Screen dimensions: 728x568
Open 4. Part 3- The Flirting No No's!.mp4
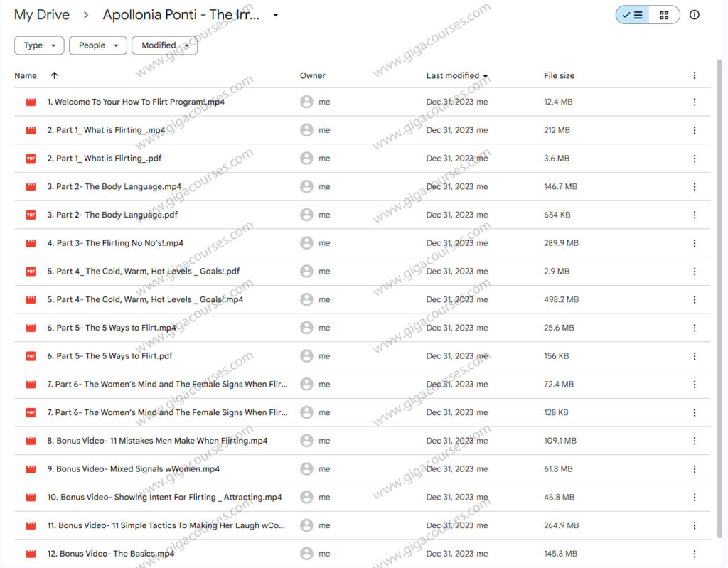click(x=115, y=243)
